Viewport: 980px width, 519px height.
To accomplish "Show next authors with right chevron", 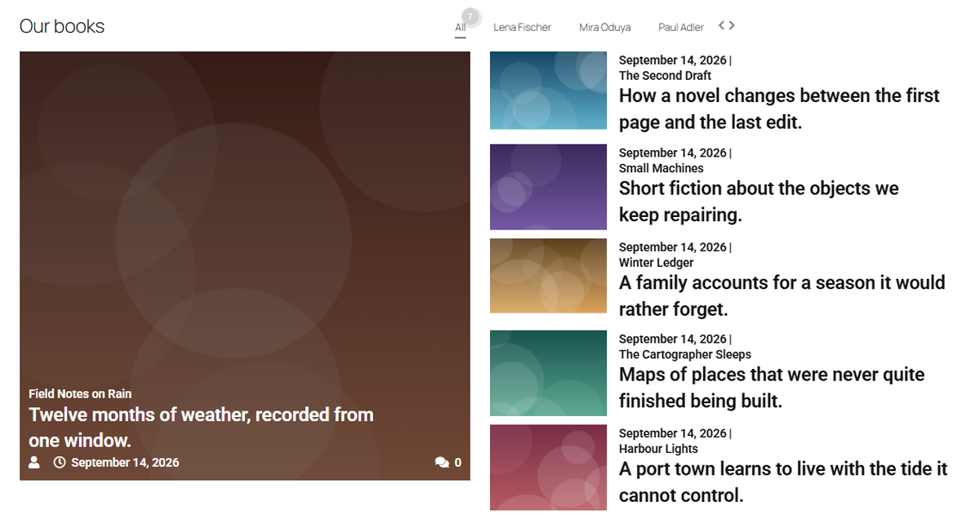I will [732, 25].
